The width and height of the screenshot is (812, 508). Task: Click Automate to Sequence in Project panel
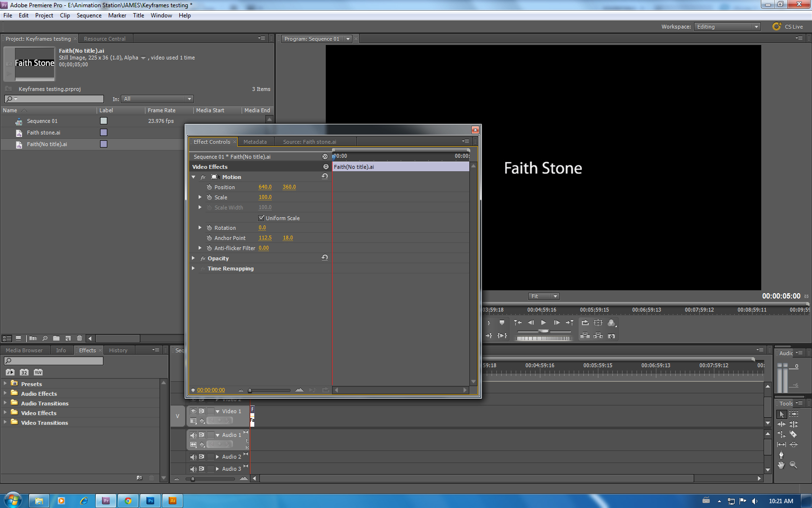(x=33, y=339)
